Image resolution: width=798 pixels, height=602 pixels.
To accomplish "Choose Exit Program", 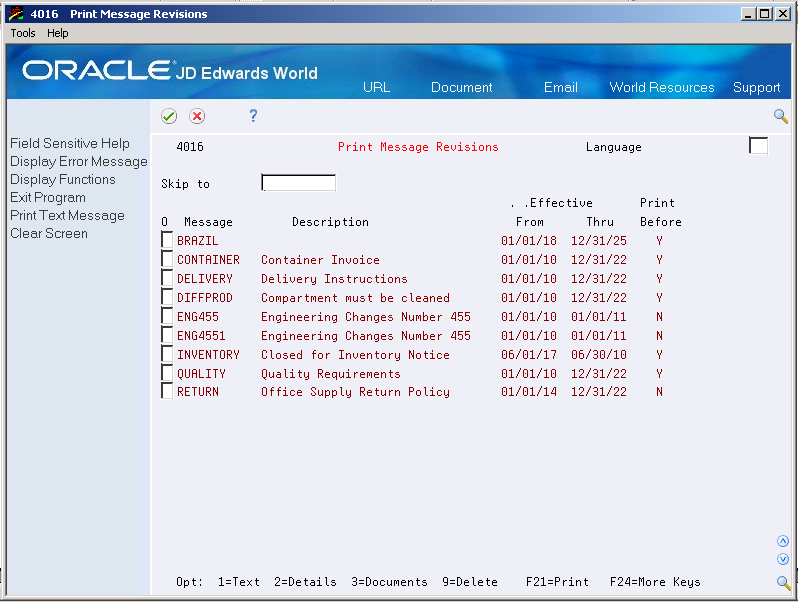I will pos(48,197).
